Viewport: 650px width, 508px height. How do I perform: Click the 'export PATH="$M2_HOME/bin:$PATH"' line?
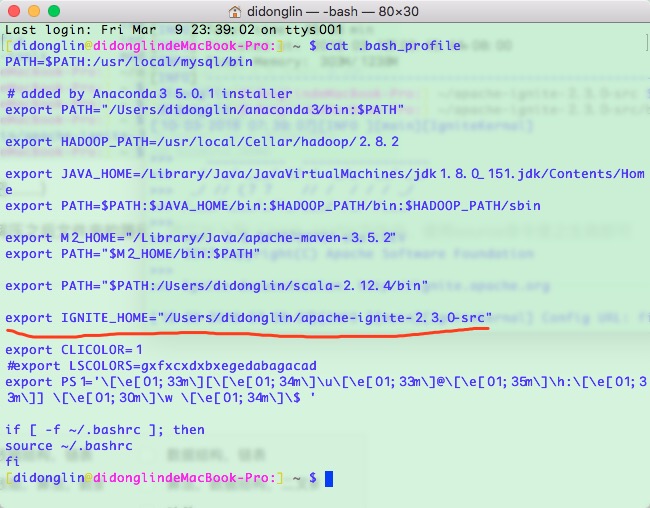(133, 254)
